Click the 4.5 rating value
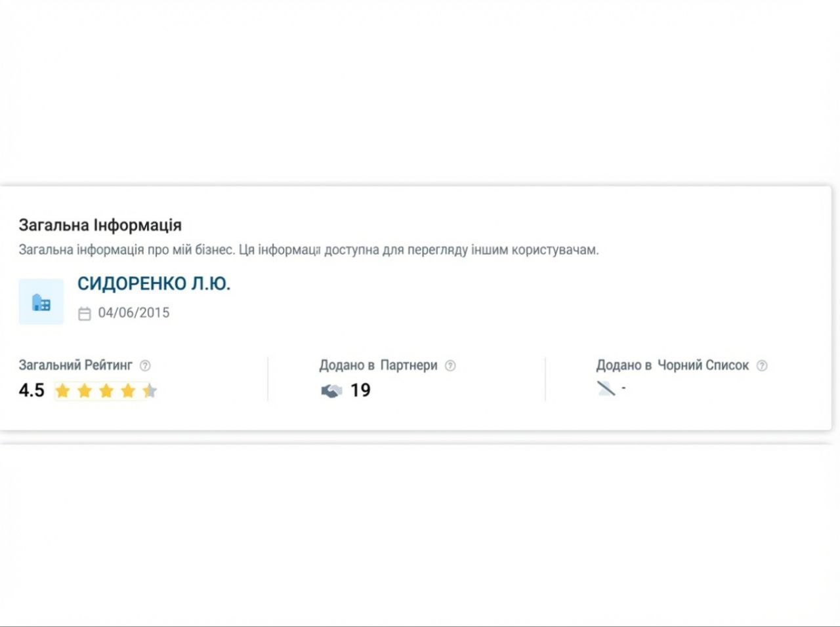This screenshot has height=627, width=840. pyautogui.click(x=31, y=391)
